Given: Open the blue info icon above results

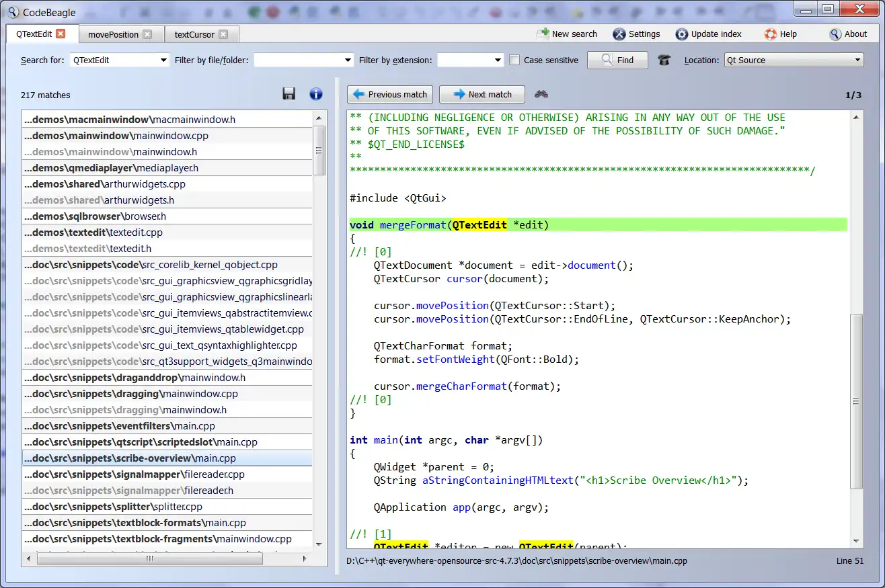Looking at the screenshot, I should pos(316,94).
